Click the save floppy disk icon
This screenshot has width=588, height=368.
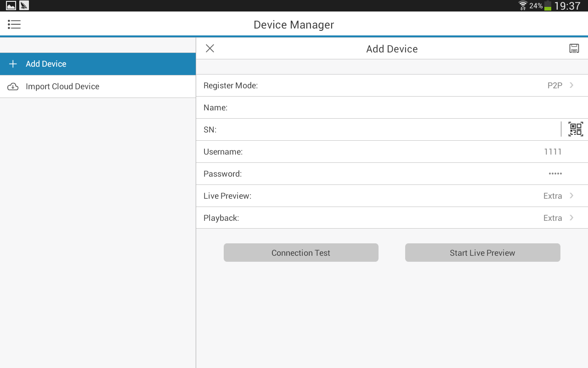pyautogui.click(x=574, y=49)
